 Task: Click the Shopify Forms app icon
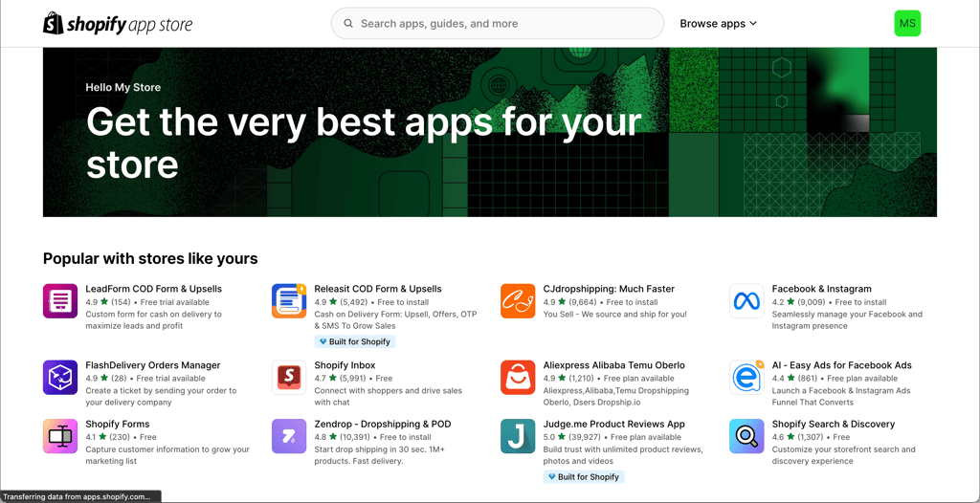(60, 436)
